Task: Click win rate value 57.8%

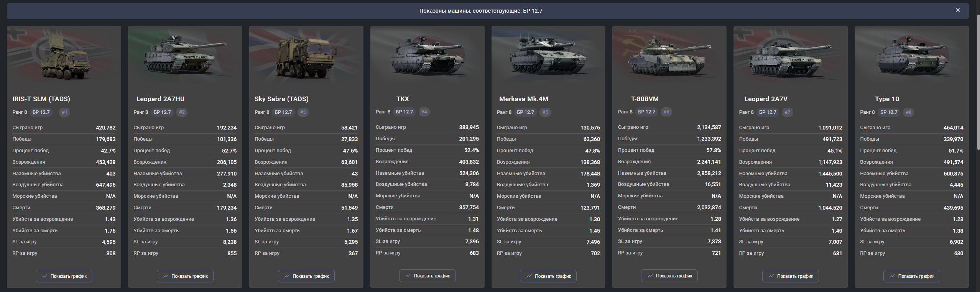Action: pos(714,150)
